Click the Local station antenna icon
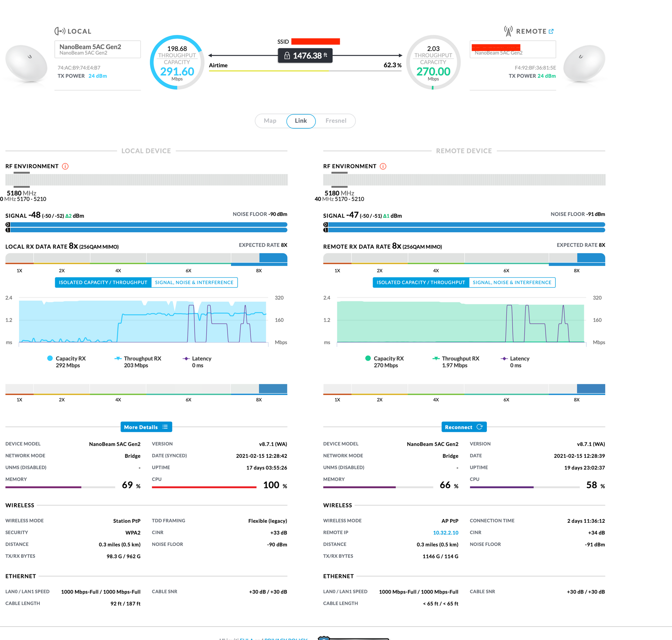The width and height of the screenshot is (672, 640). click(60, 31)
